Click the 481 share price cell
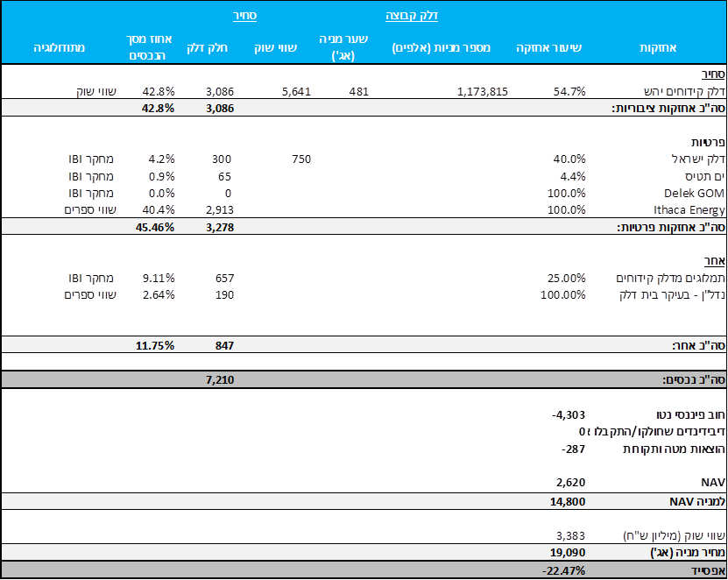Viewport: 728px width, 580px height. pos(359,91)
